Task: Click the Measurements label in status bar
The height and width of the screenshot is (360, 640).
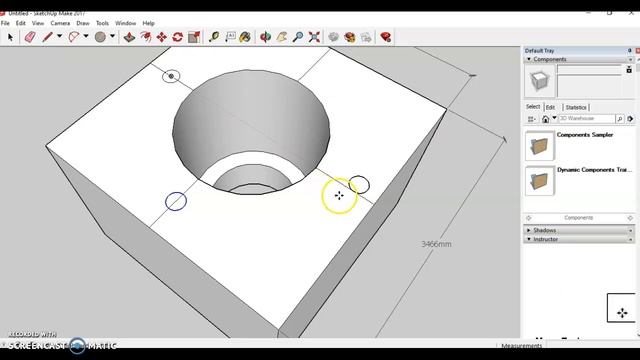Action: [522, 345]
